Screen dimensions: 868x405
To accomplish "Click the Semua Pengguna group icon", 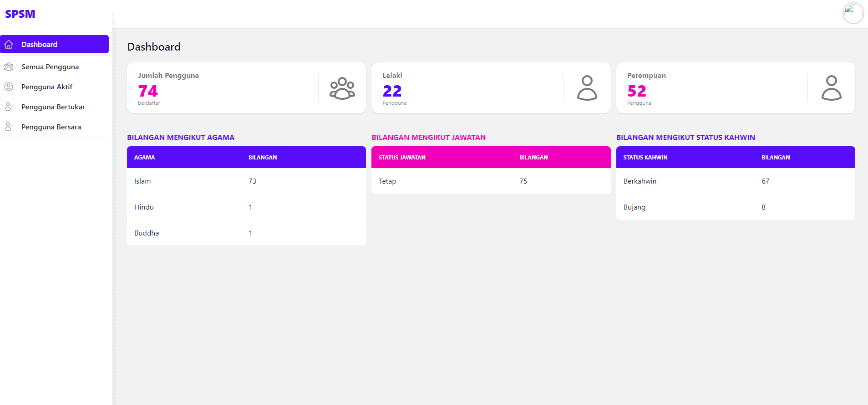I will click(9, 67).
